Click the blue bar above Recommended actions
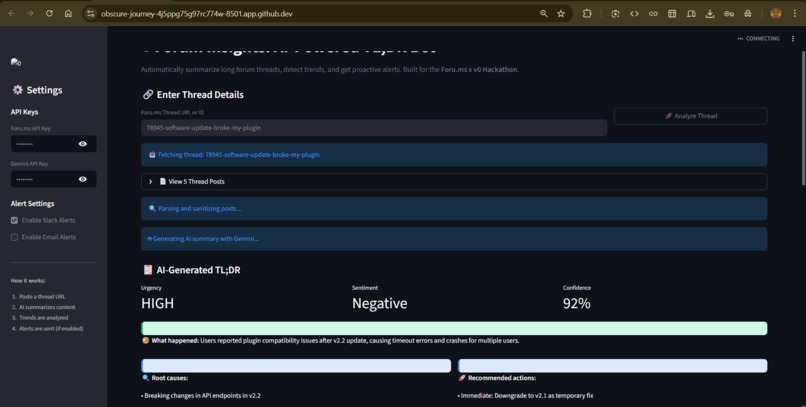806x407 pixels. pos(612,366)
